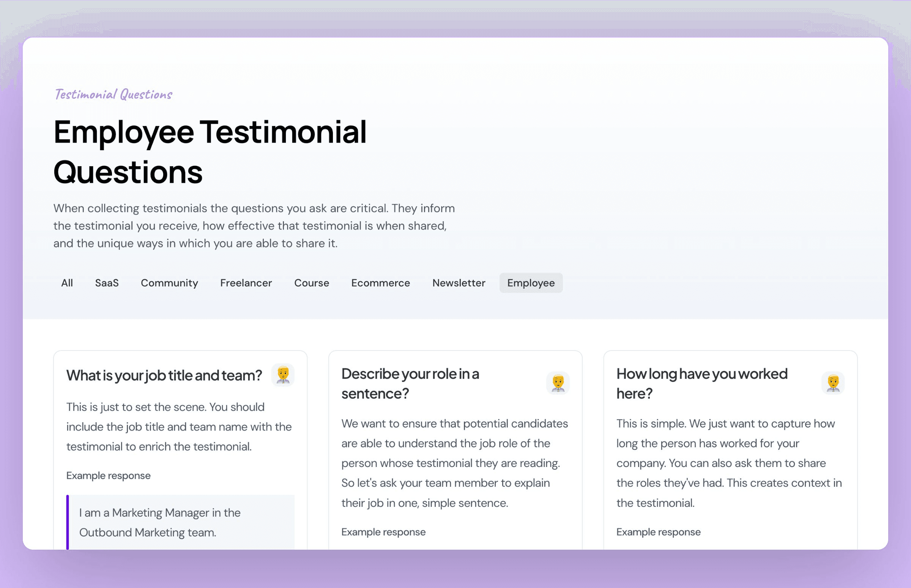Viewport: 911px width, 588px height.
Task: Click the active Employee tab
Action: click(531, 283)
